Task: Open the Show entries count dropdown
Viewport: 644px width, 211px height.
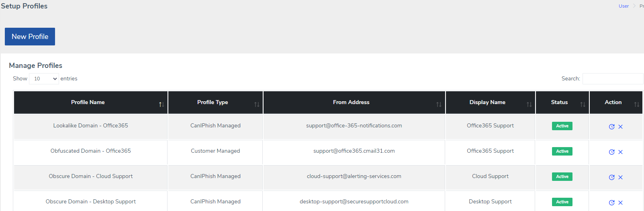Action: click(44, 79)
